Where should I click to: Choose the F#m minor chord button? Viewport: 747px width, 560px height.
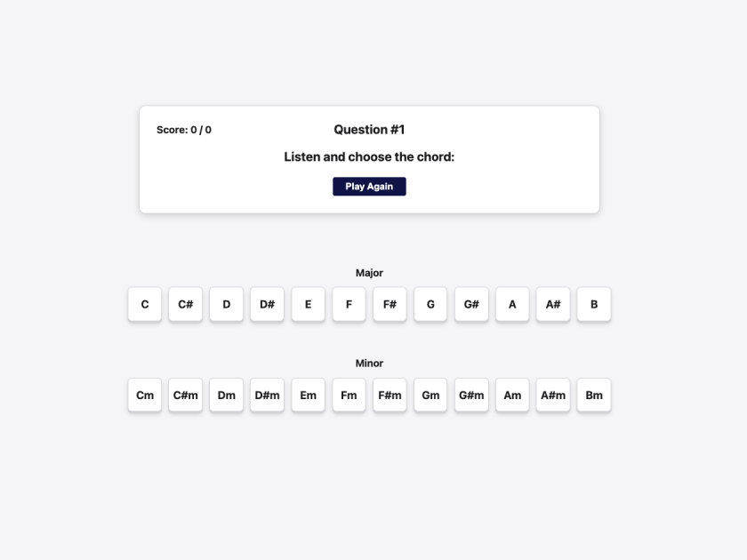(390, 395)
